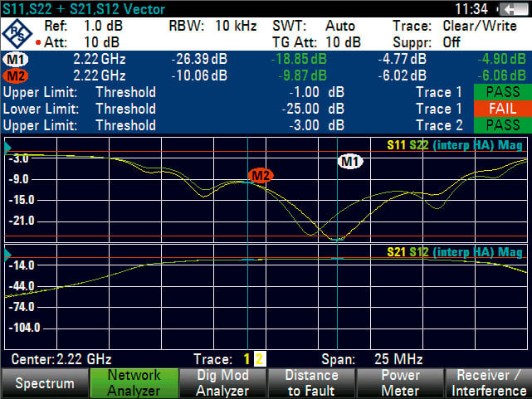Screen dimensions: 532x399
Task: Open the Power Meter mode
Action: (x=400, y=383)
